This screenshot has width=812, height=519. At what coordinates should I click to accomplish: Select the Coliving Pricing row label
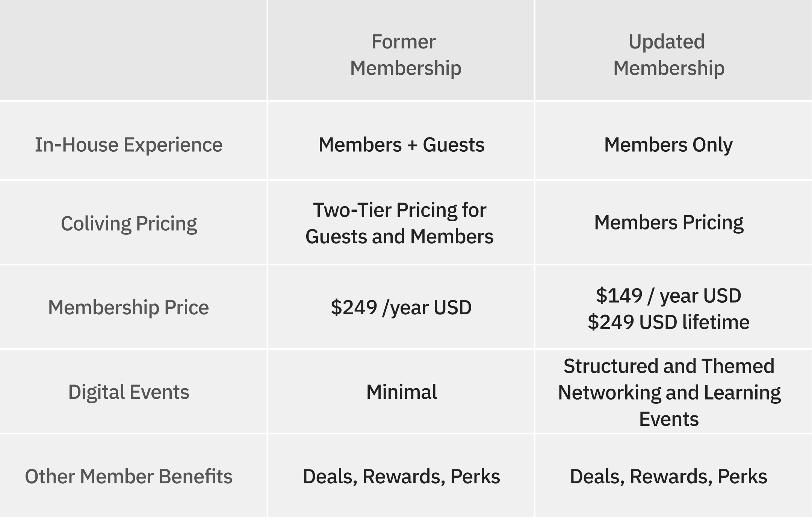[129, 223]
